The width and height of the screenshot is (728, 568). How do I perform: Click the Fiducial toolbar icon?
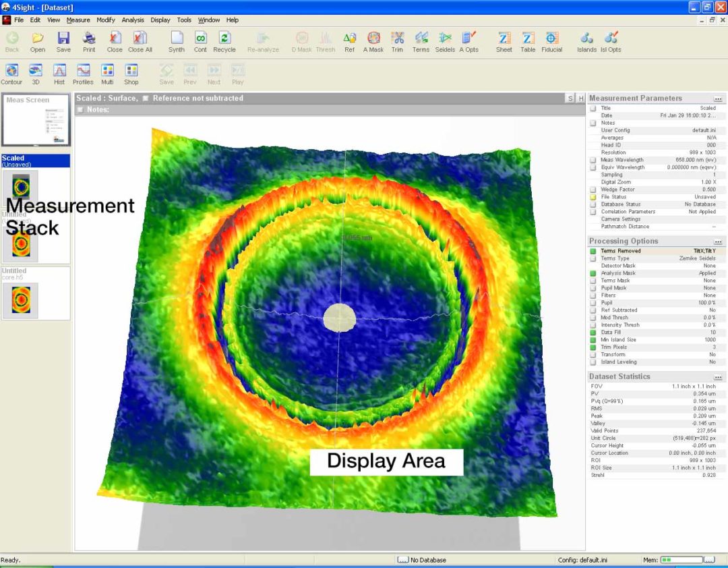tap(551, 40)
